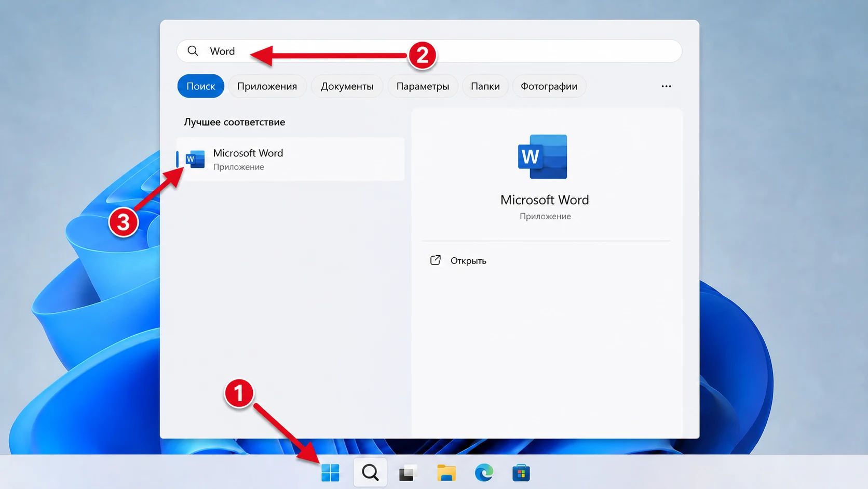Viewport: 868px width, 489px height.
Task: Click Открыть to launch Word
Action: [468, 261]
